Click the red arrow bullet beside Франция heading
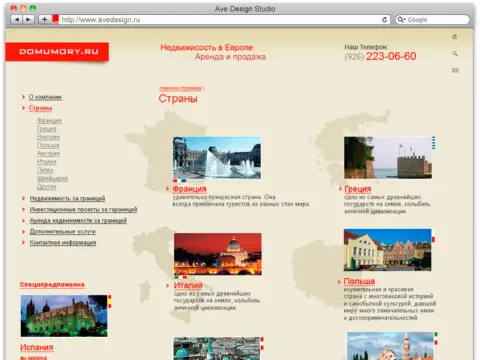The width and height of the screenshot is (480, 360). [x=168, y=189]
